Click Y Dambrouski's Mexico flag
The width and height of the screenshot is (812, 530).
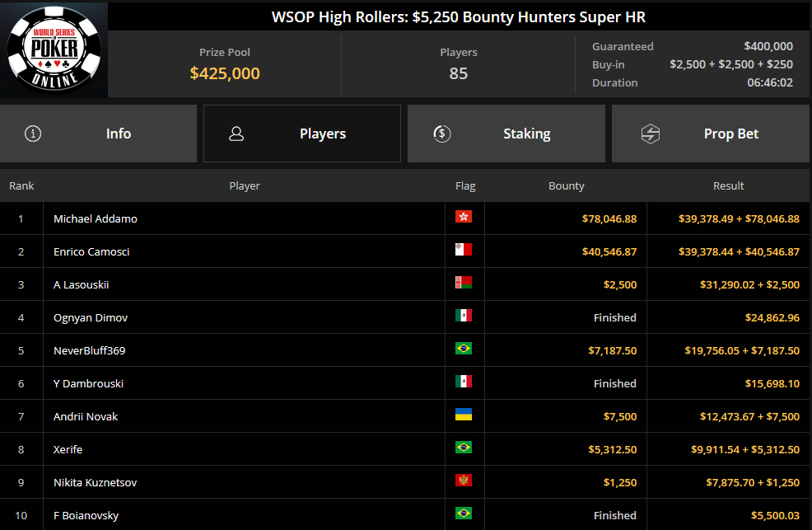pyautogui.click(x=464, y=382)
